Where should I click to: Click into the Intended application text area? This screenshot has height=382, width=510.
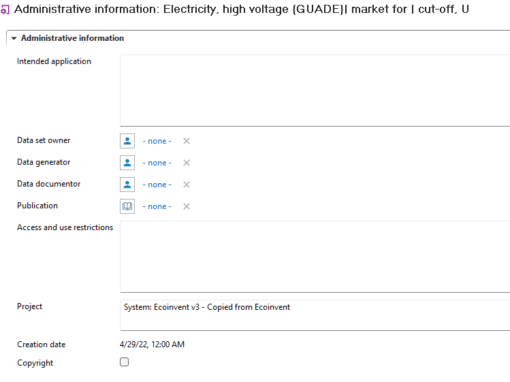pyautogui.click(x=315, y=90)
